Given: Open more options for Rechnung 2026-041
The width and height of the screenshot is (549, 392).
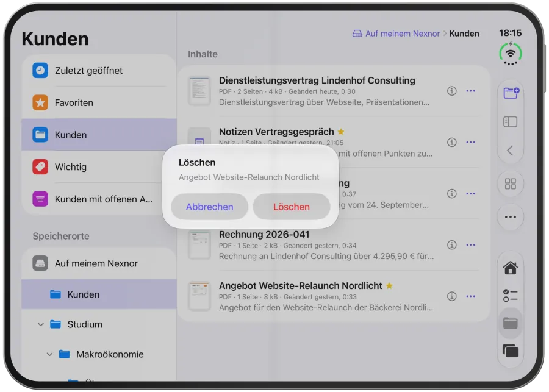Looking at the screenshot, I should pyautogui.click(x=470, y=245).
